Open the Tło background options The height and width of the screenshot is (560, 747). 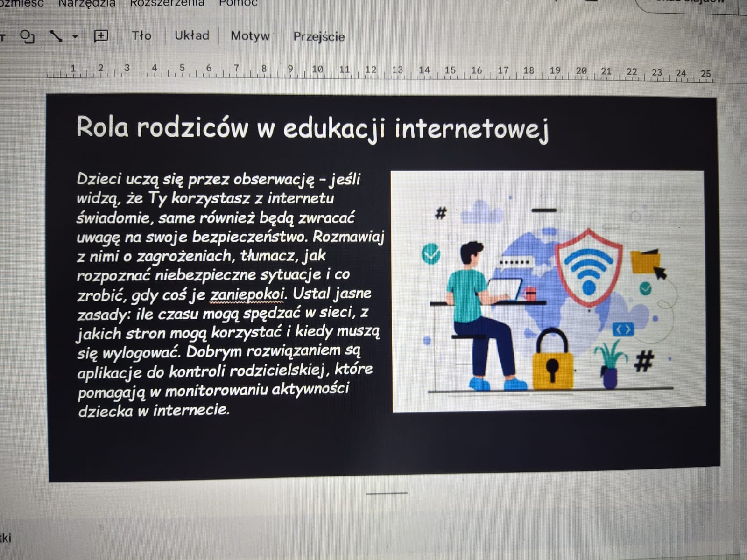click(141, 36)
